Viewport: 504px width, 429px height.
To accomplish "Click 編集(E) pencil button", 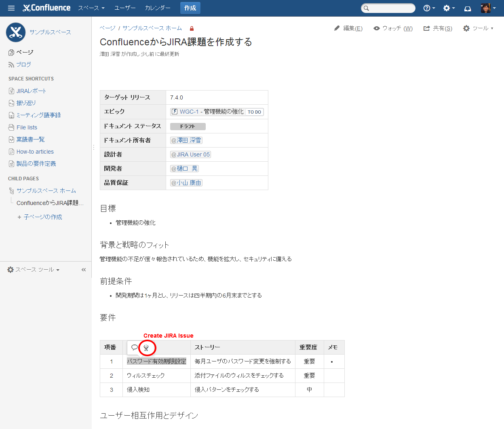I will click(348, 28).
